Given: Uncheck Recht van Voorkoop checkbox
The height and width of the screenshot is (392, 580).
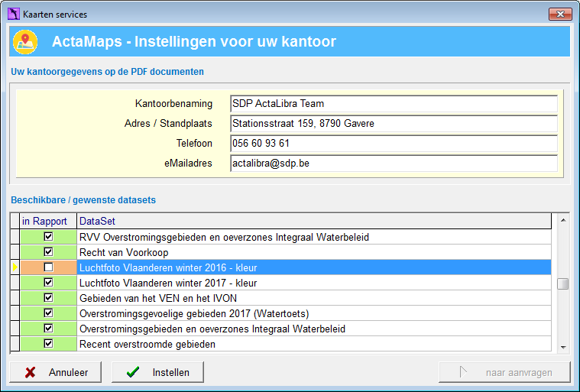Looking at the screenshot, I should [48, 252].
